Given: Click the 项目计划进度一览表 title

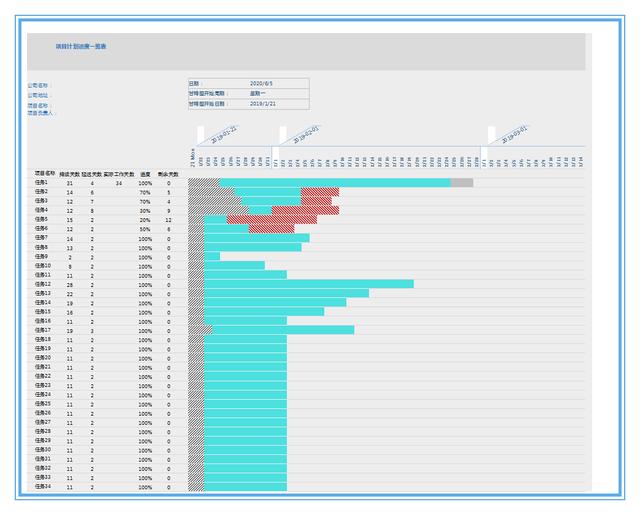Looking at the screenshot, I should click(81, 47).
